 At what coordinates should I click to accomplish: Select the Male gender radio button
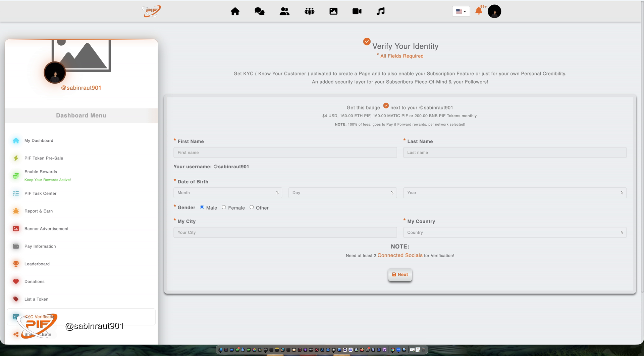202,207
